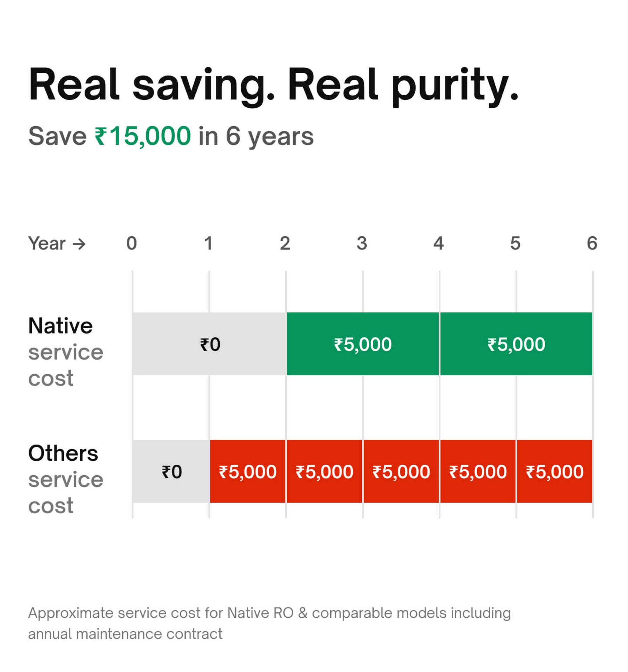Click the year 3 axis label
The height and width of the screenshot is (672, 628).
click(x=362, y=243)
